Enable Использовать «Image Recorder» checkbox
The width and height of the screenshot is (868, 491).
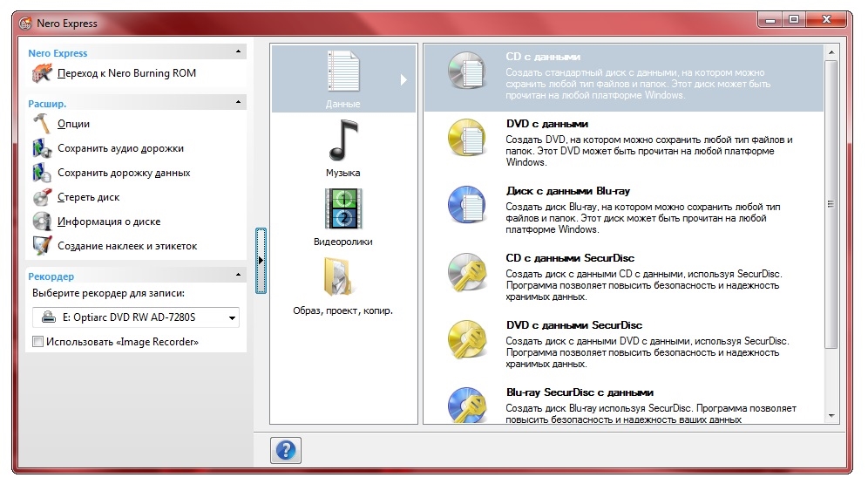[x=37, y=341]
